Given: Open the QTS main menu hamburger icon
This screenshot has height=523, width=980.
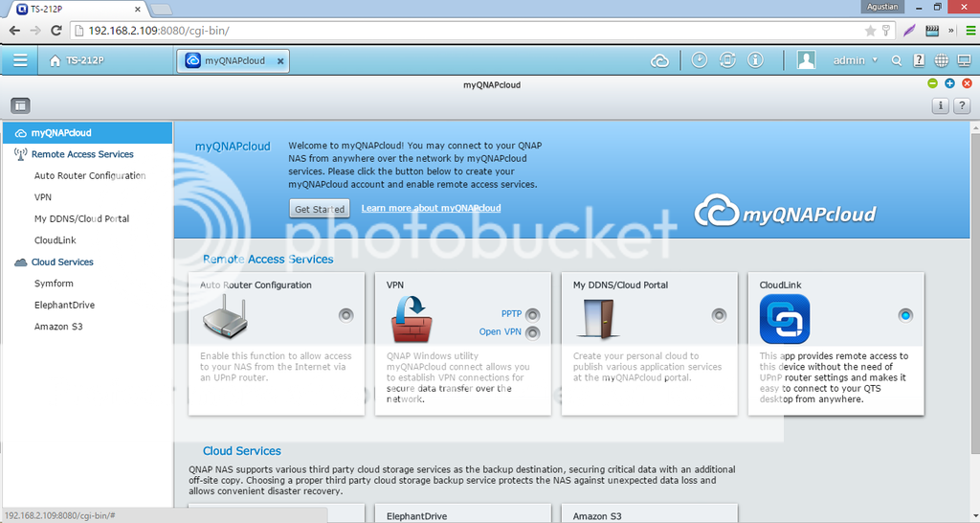Looking at the screenshot, I should click(x=19, y=60).
